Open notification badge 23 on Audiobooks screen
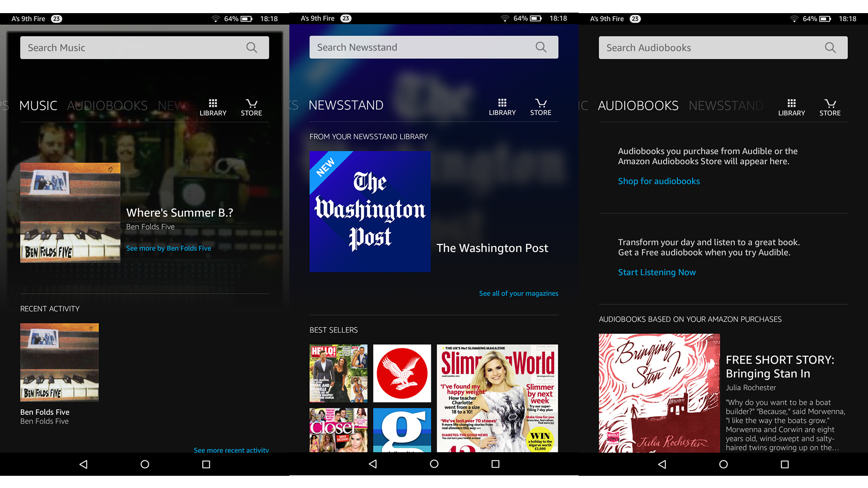Image resolution: width=868 pixels, height=488 pixels. tap(635, 19)
